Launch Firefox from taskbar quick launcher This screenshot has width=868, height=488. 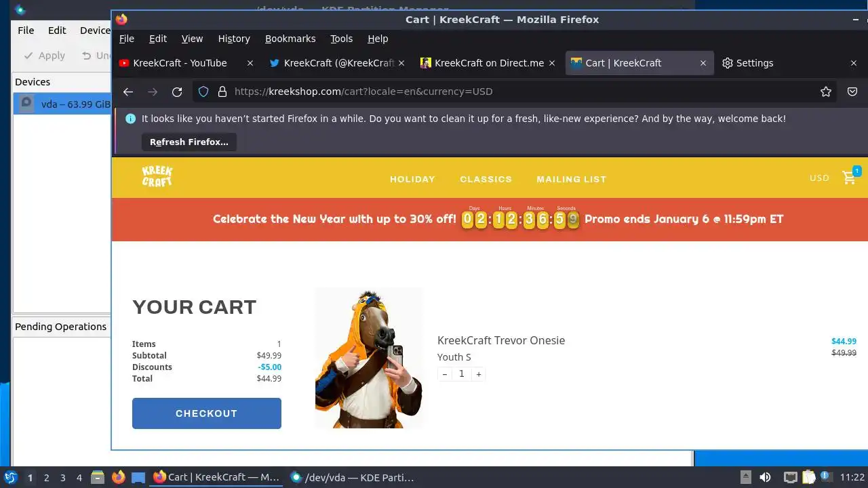[x=119, y=477]
